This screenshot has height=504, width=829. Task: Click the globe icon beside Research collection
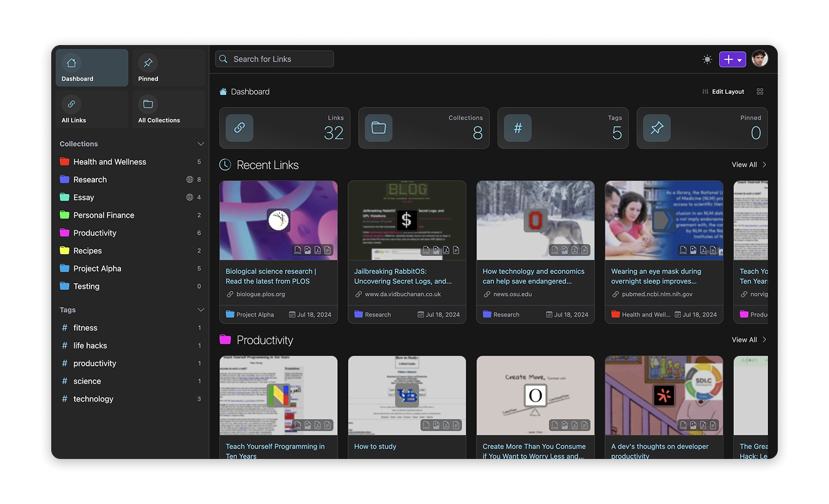190,180
